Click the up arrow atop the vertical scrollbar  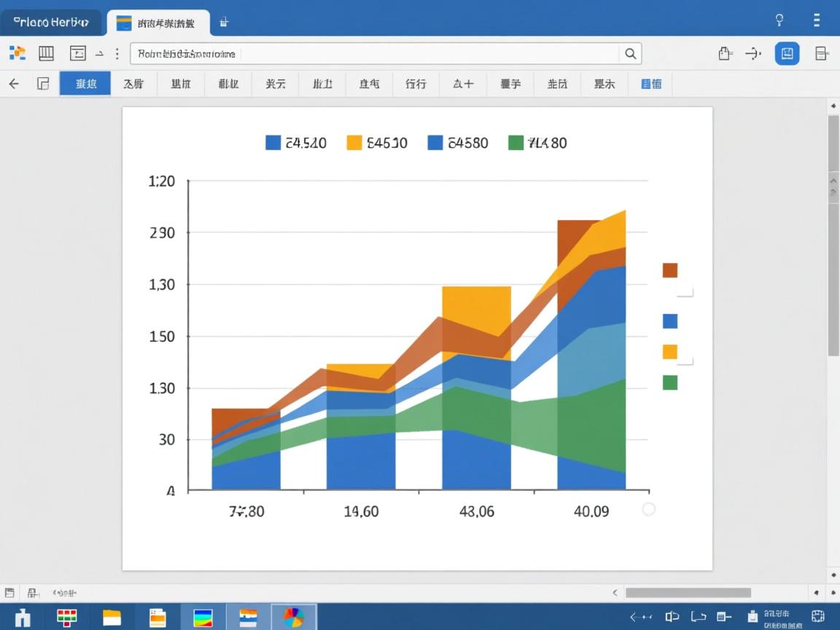click(x=833, y=106)
